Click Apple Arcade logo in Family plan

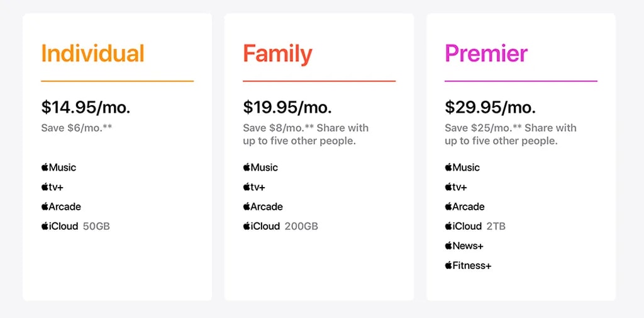[263, 207]
